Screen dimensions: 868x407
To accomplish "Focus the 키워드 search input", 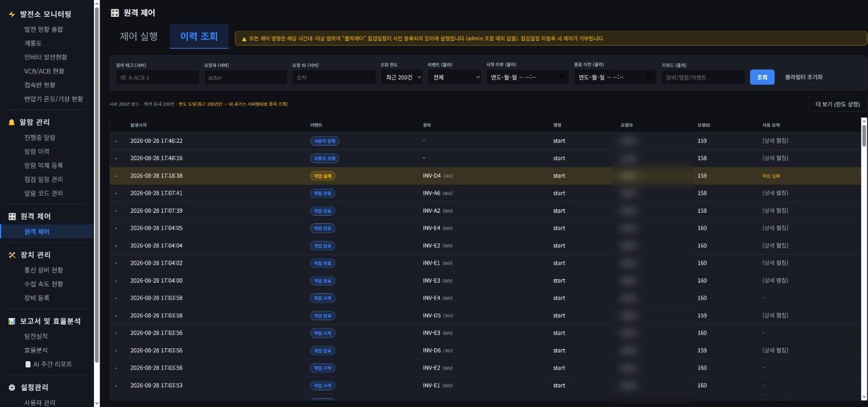I will tap(703, 77).
